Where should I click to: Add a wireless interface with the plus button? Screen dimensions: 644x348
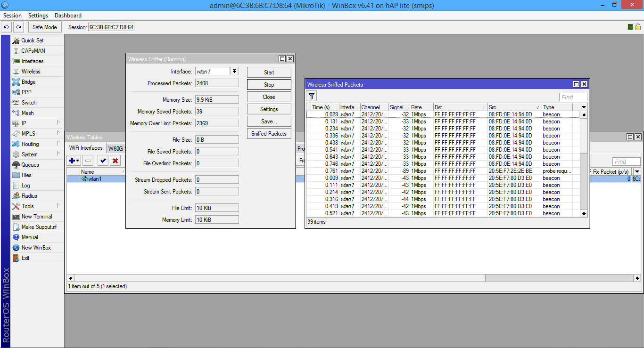[x=71, y=160]
